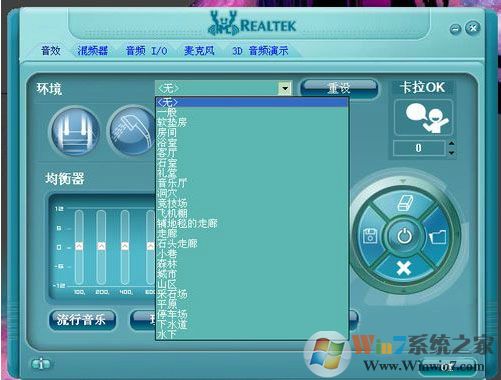
Task: Switch to the 混频器 tab
Action: [93, 51]
